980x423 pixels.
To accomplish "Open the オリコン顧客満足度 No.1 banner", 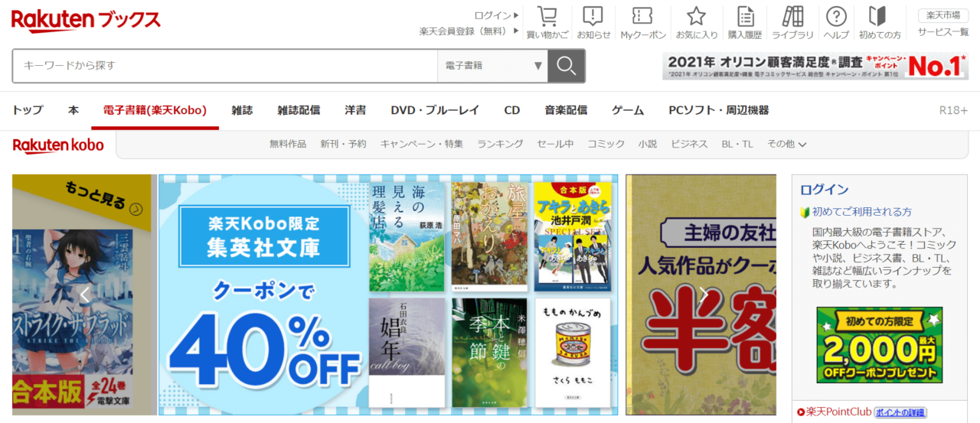I will pyautogui.click(x=815, y=66).
